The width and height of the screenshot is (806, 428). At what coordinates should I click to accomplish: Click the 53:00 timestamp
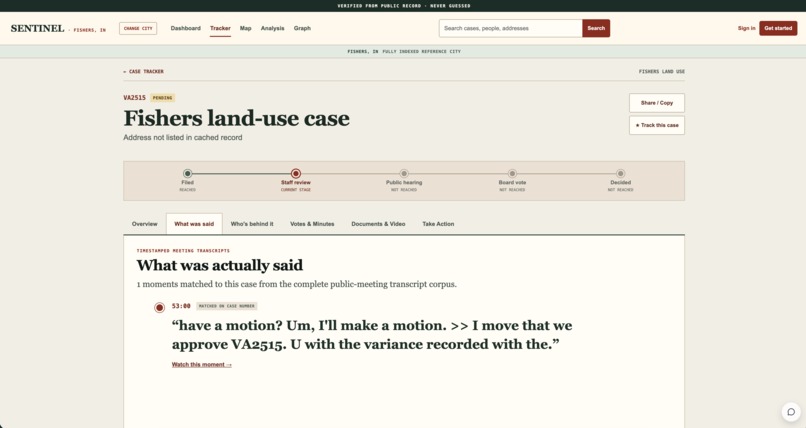click(181, 306)
